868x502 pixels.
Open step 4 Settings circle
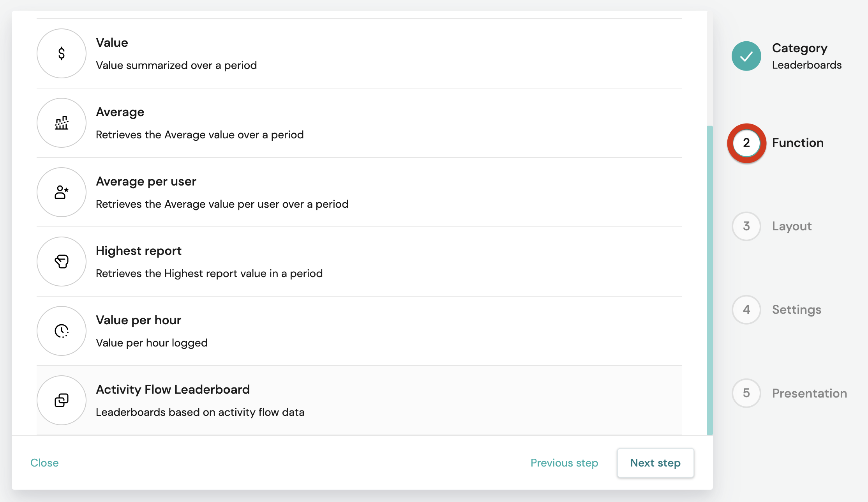tap(746, 309)
